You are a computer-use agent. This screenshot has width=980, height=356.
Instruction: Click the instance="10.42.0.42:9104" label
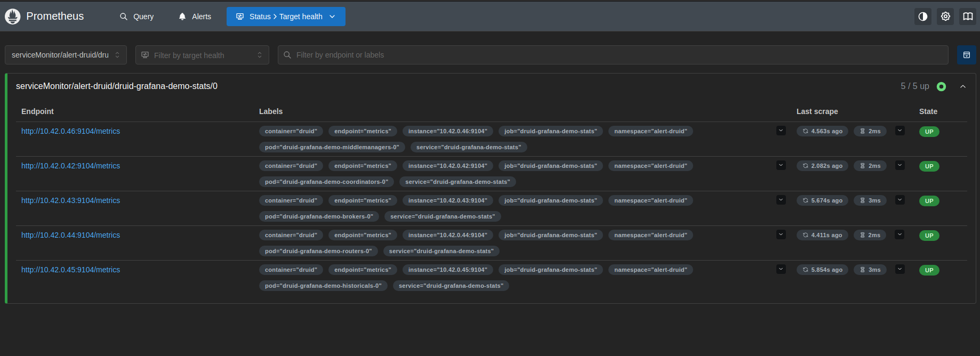click(448, 166)
